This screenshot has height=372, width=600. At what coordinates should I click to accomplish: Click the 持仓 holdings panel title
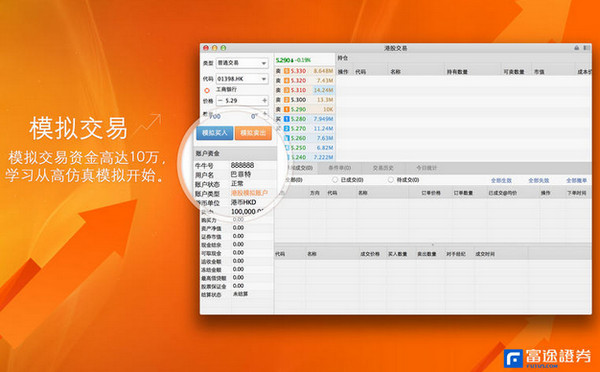click(x=342, y=58)
